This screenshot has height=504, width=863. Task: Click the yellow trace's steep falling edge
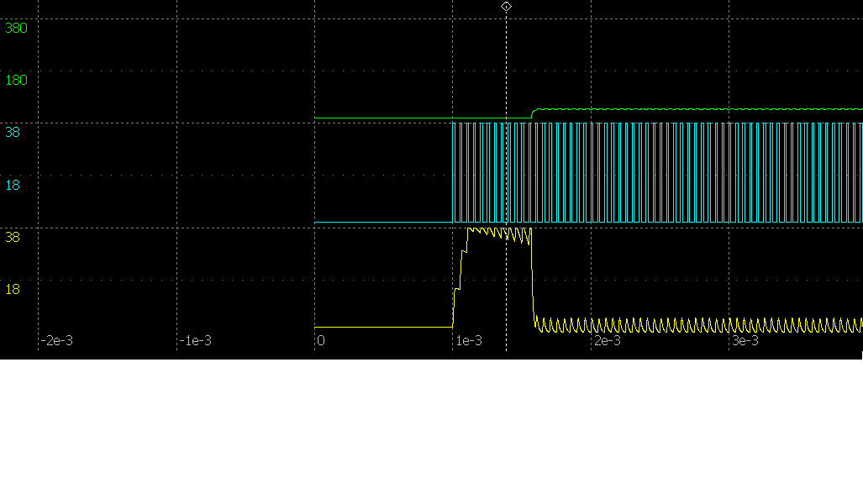[x=534, y=277]
